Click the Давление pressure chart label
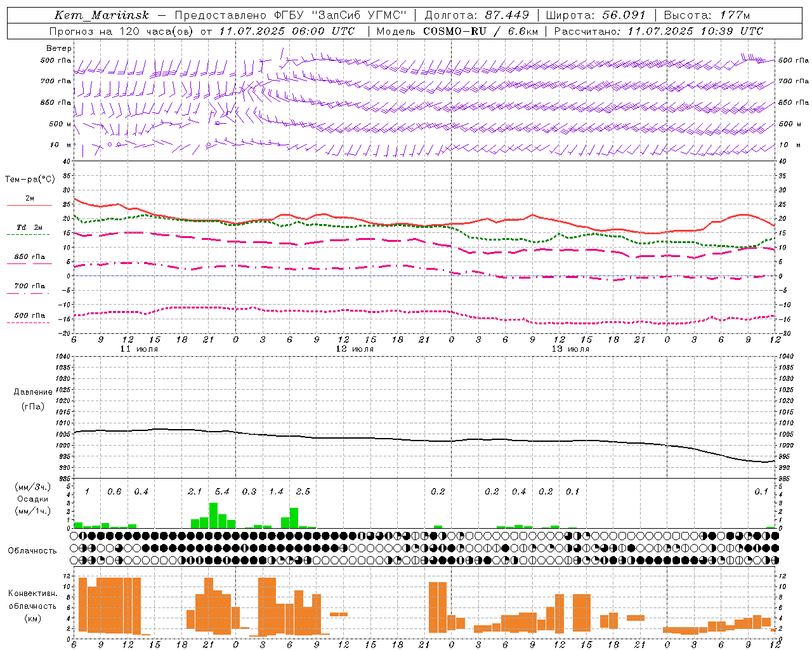 tap(32, 392)
